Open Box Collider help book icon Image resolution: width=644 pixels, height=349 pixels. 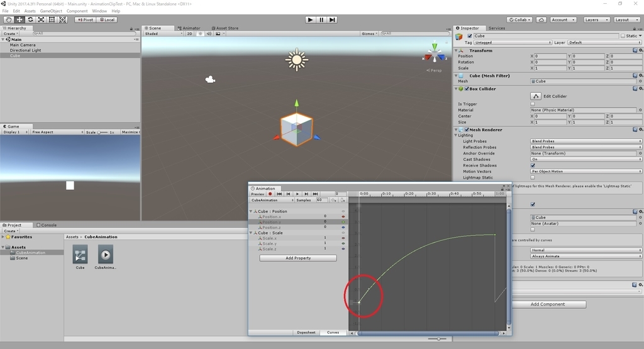pos(635,89)
